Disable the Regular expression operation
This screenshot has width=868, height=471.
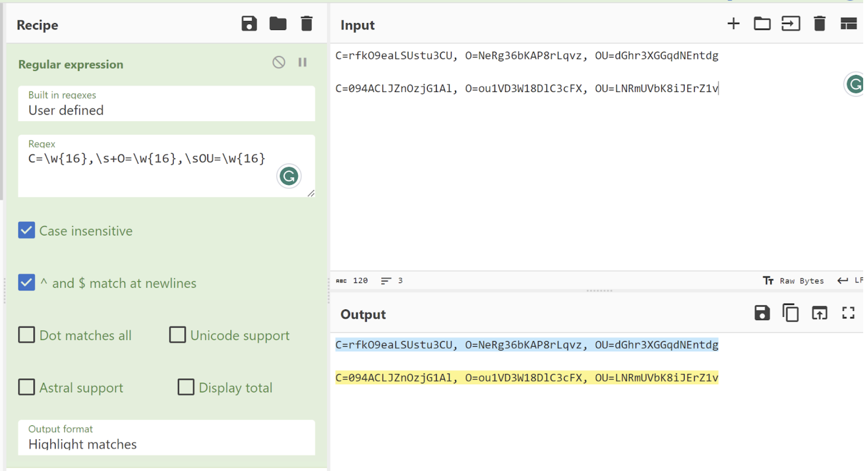point(279,62)
